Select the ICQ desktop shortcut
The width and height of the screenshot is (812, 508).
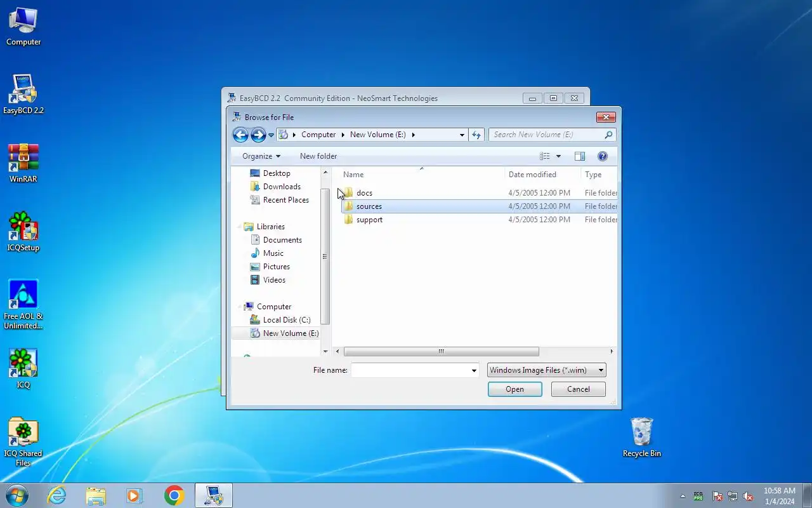[x=23, y=370]
